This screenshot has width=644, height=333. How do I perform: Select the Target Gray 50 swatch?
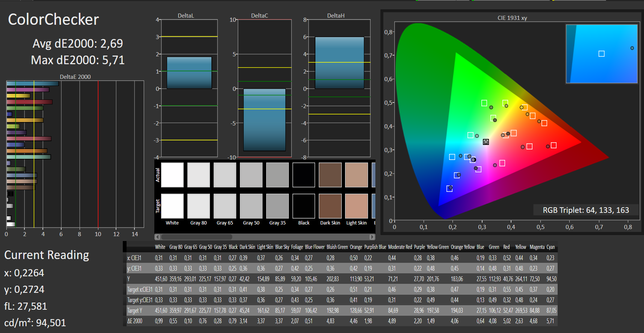[x=251, y=206]
